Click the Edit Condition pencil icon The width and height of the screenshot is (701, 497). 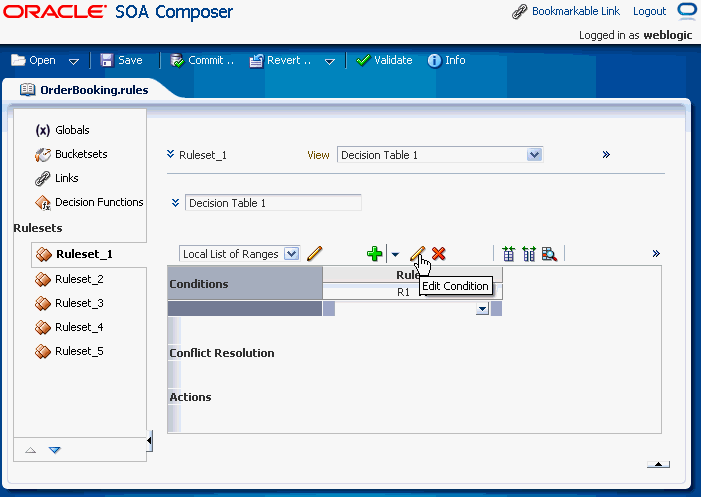[417, 254]
